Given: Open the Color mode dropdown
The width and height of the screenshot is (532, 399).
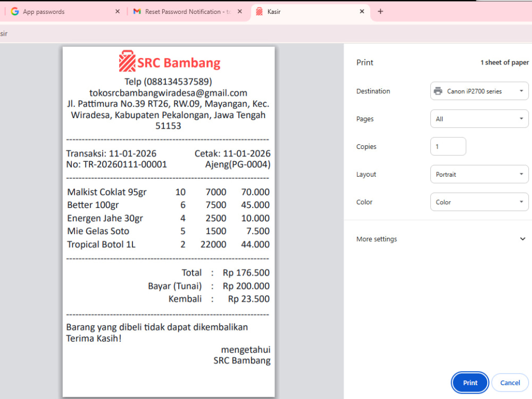Looking at the screenshot, I should (x=479, y=202).
